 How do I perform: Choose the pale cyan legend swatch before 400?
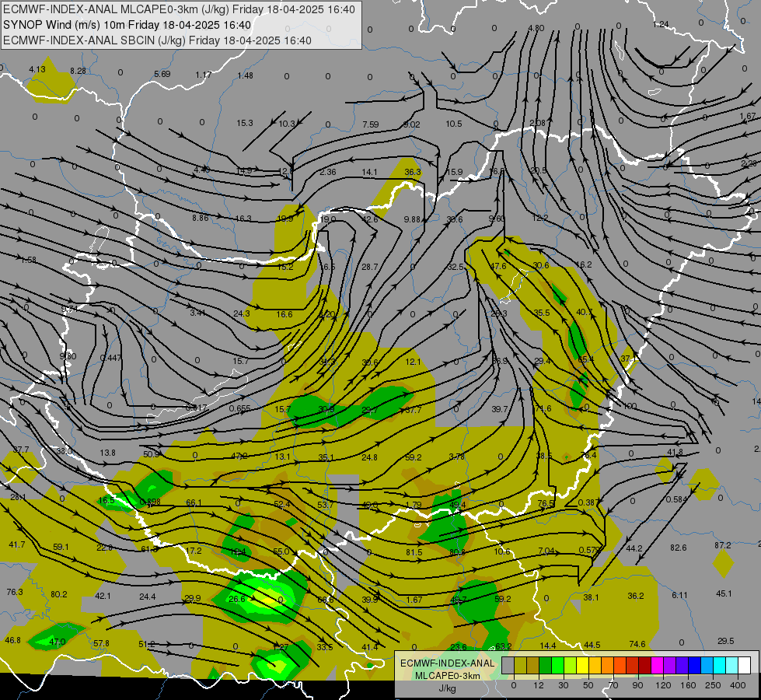pyautogui.click(x=732, y=666)
